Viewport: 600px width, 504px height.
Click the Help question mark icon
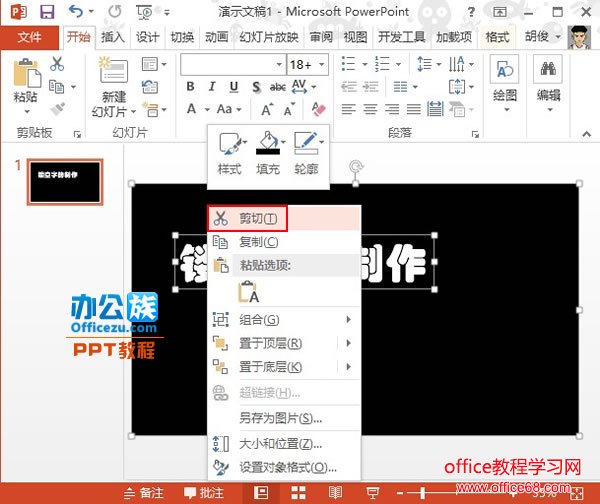(471, 12)
